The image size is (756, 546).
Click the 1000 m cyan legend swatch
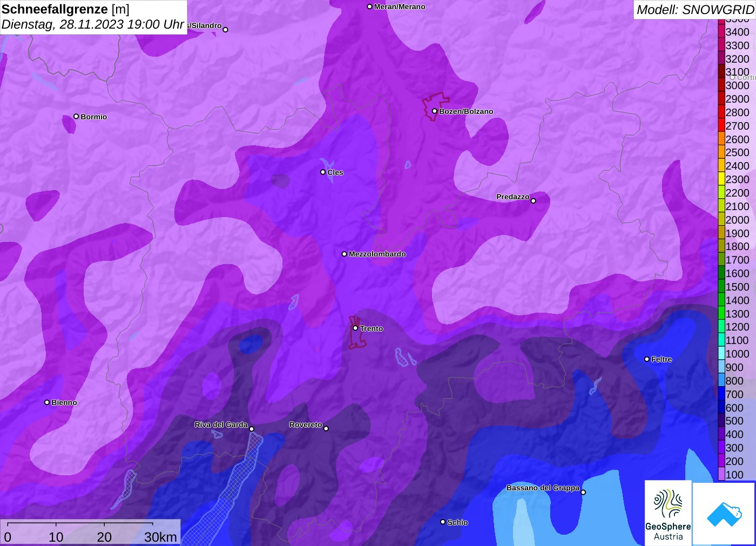pos(721,354)
